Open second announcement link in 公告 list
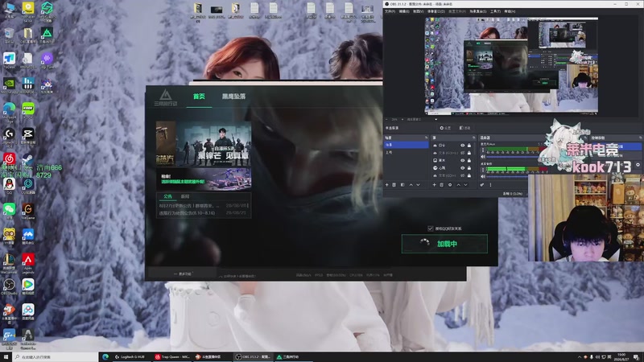 tap(187, 213)
